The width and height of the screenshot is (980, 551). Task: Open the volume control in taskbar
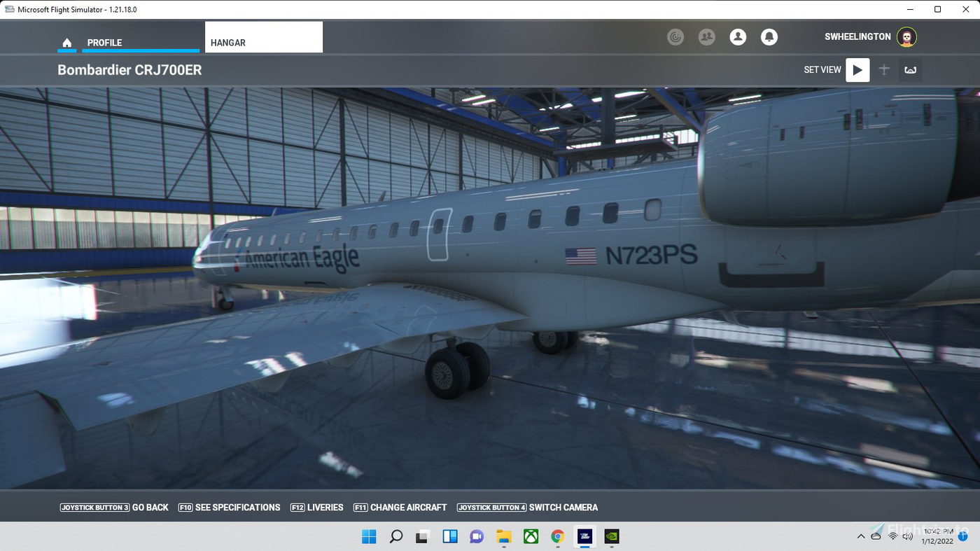click(908, 536)
